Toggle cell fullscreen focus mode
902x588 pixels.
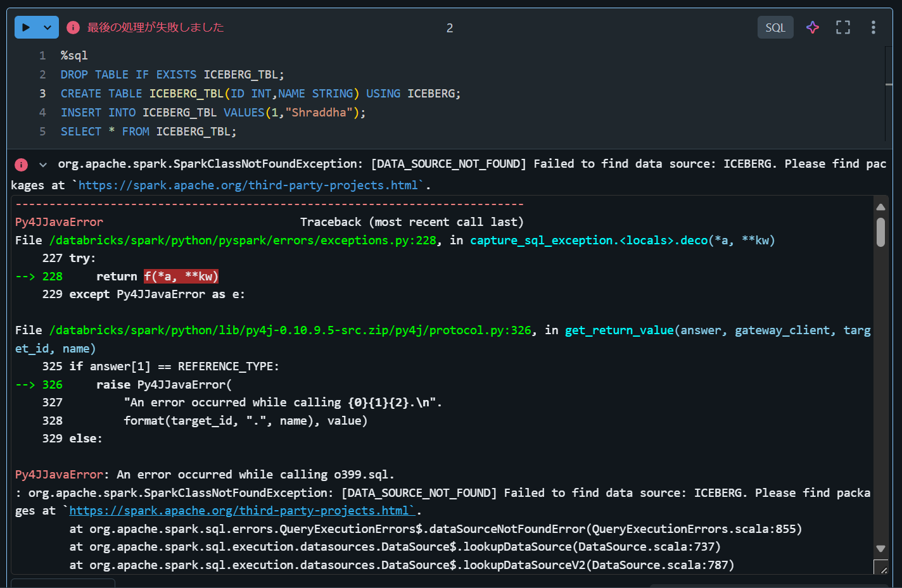pyautogui.click(x=842, y=27)
